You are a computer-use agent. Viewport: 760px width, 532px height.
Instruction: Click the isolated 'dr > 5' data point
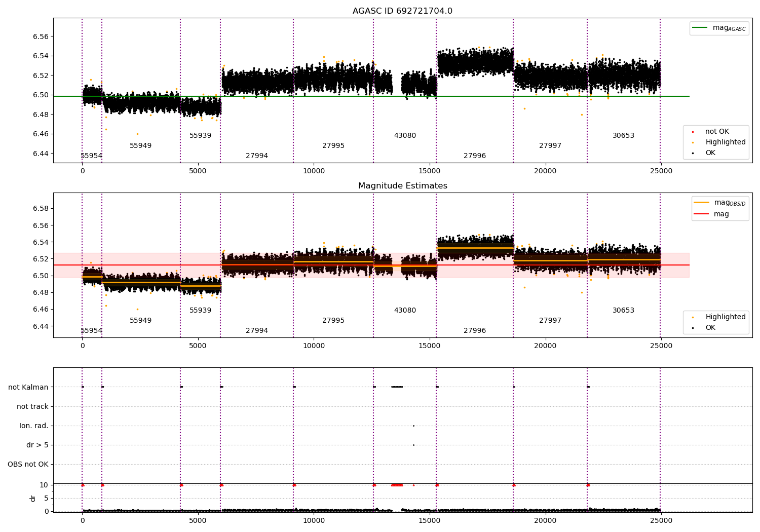click(413, 445)
